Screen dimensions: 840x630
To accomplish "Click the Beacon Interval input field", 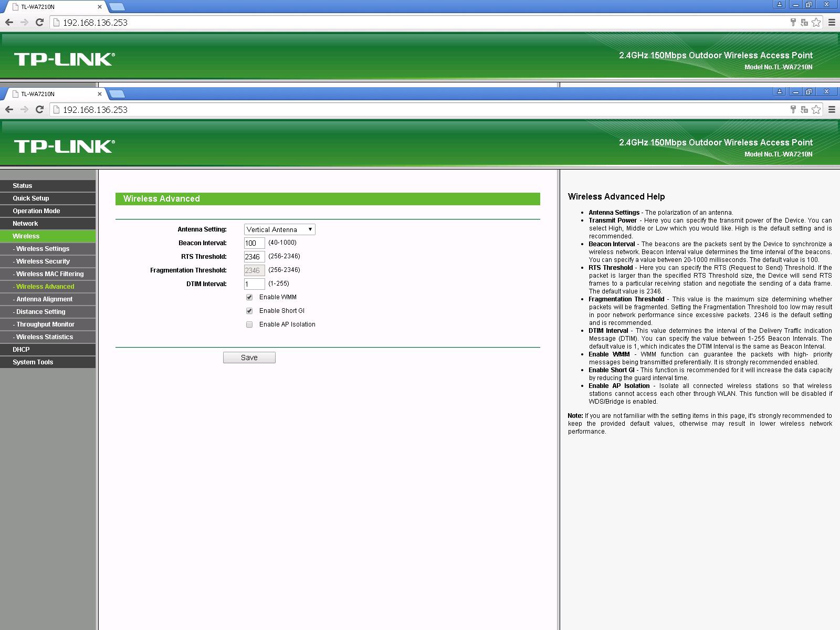I will pos(254,243).
